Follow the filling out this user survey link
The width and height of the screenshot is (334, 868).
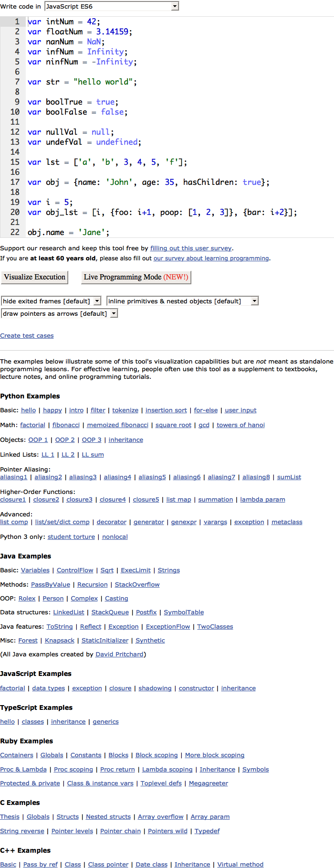[191, 248]
